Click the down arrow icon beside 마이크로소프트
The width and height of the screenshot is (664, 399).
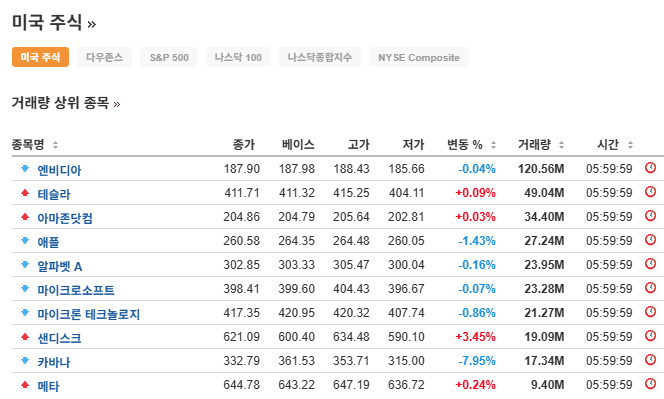tap(25, 288)
